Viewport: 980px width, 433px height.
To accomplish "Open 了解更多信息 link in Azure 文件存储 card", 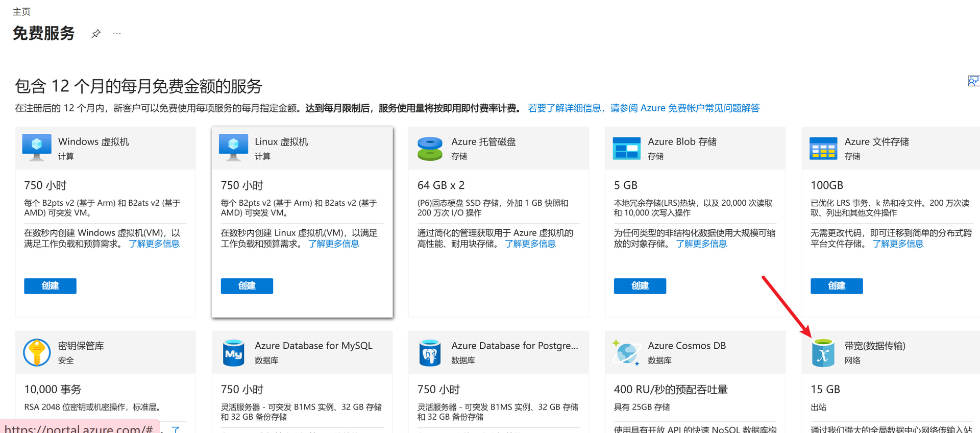I will pos(898,244).
